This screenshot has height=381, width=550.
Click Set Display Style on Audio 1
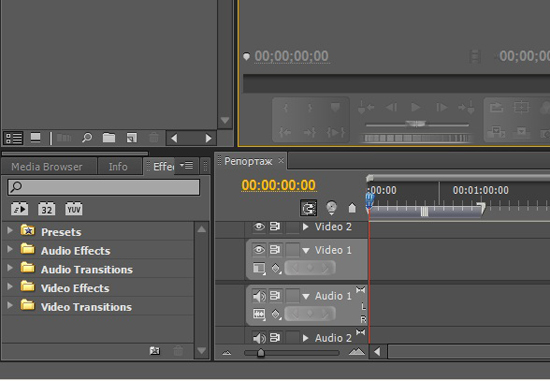(x=259, y=314)
